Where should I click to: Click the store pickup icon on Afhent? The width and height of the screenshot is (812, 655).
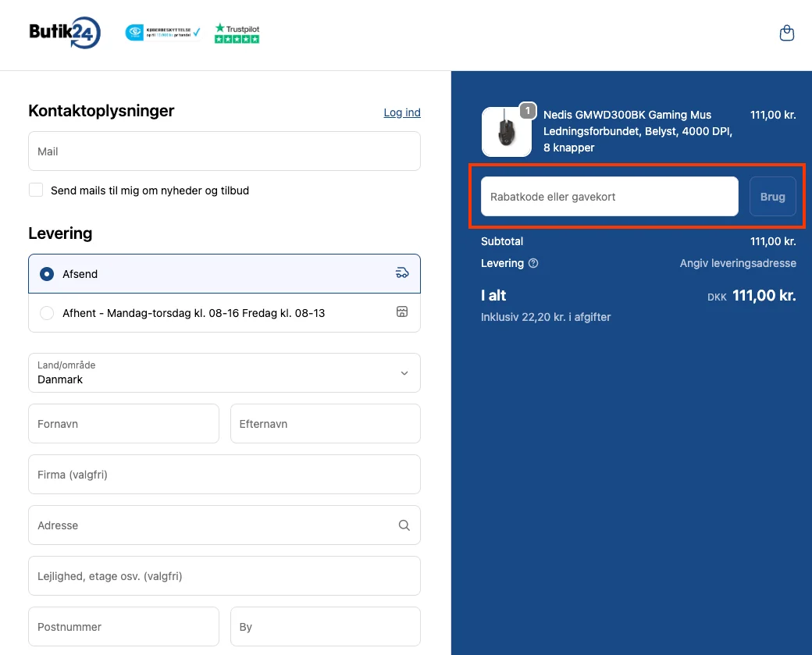[402, 312]
